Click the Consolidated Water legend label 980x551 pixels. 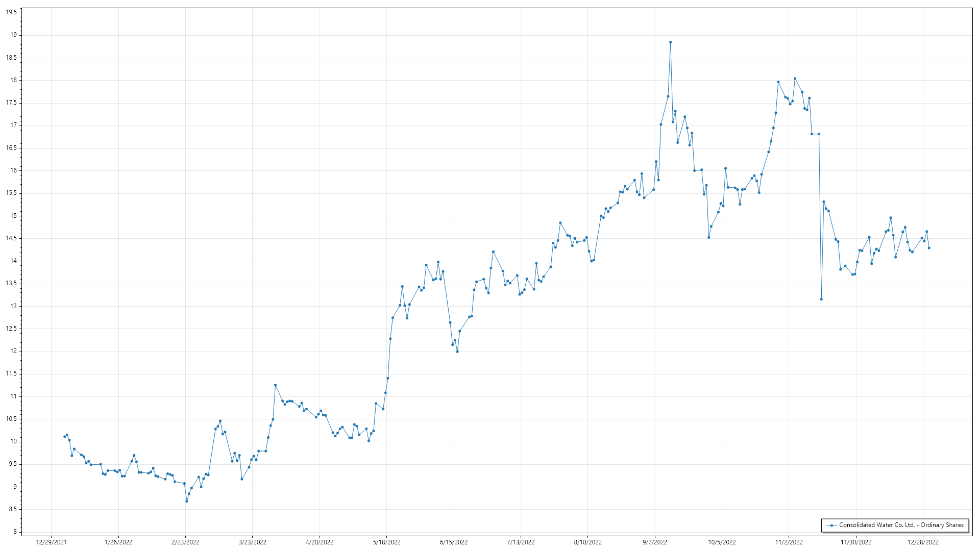901,525
